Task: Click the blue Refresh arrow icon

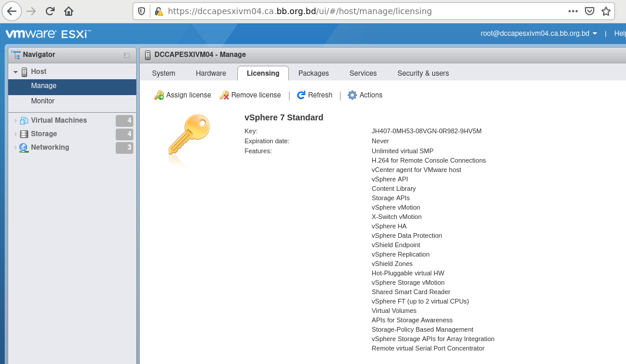Action: coord(301,95)
